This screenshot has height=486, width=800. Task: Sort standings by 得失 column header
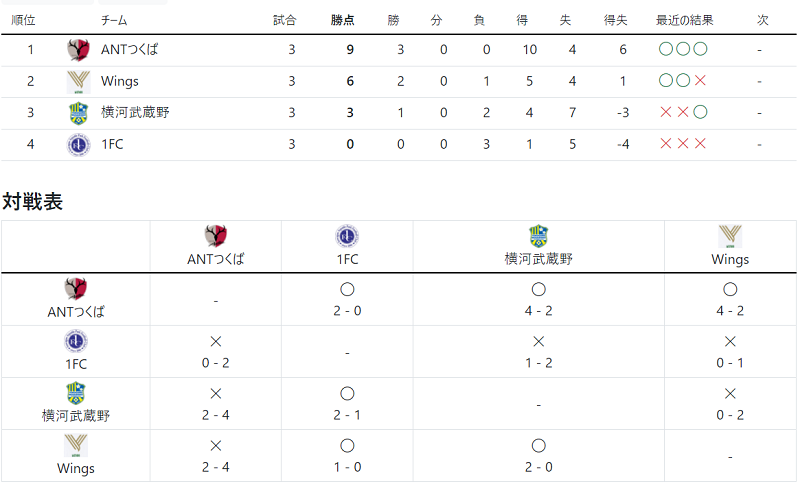click(x=615, y=20)
